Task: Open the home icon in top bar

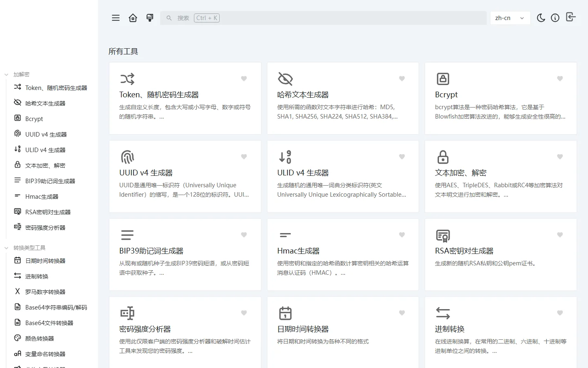Action: [x=133, y=18]
